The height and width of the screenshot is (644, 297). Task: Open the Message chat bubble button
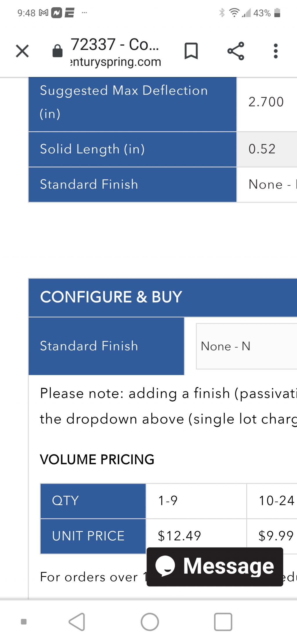coord(215,567)
